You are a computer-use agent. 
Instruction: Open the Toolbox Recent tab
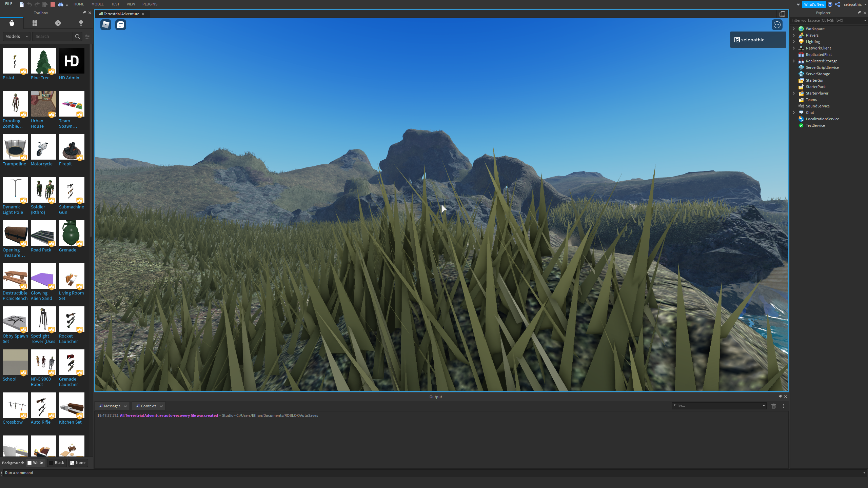(58, 23)
